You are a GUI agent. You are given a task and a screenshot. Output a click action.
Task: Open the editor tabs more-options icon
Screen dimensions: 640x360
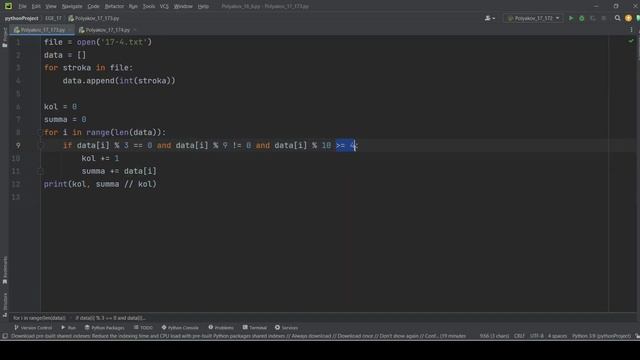[x=631, y=30]
